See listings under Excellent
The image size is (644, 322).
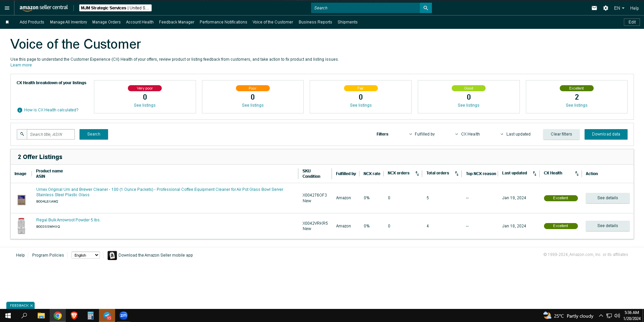[577, 105]
